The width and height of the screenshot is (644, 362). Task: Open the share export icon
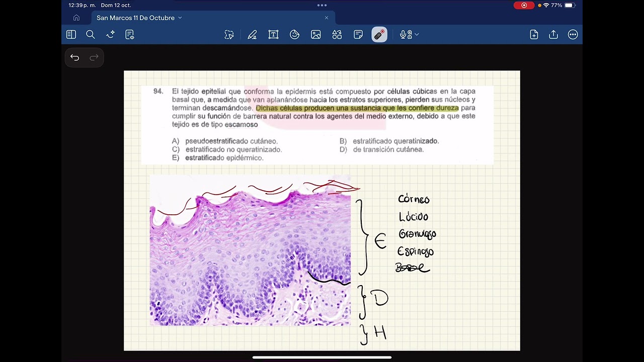pos(553,35)
